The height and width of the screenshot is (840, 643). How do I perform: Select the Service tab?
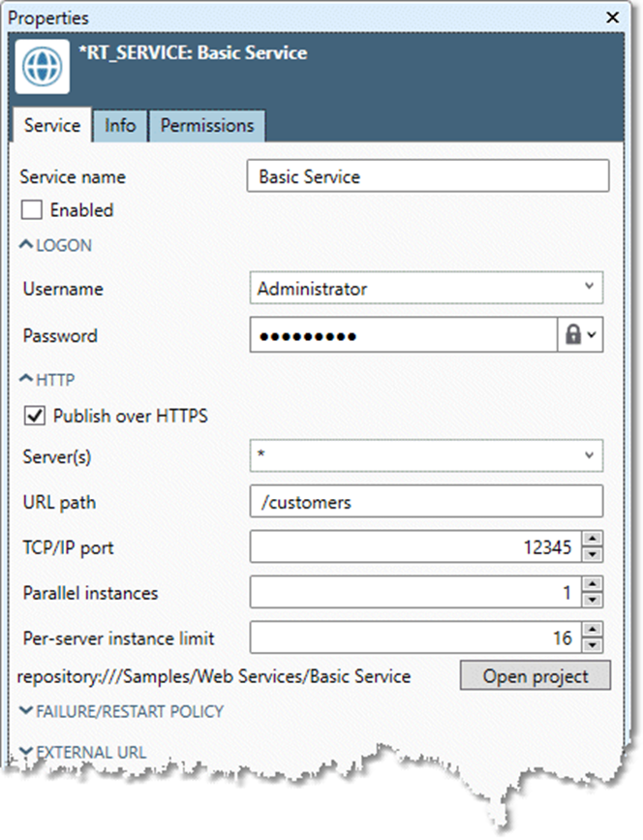coord(52,126)
